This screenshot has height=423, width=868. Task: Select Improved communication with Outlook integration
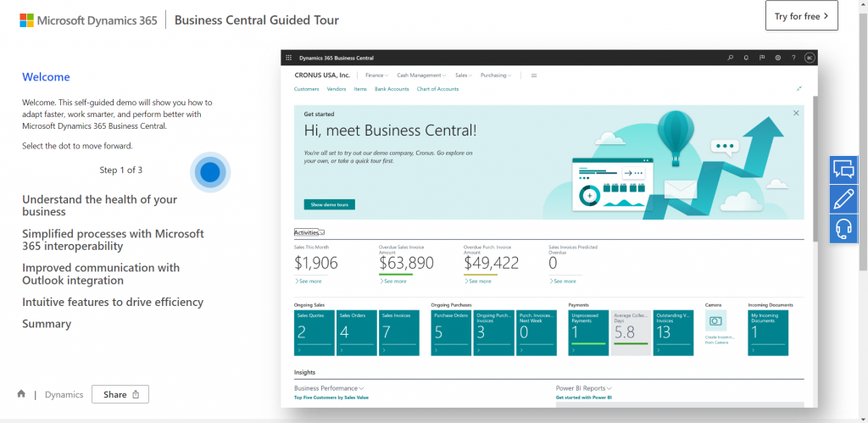[x=101, y=274]
